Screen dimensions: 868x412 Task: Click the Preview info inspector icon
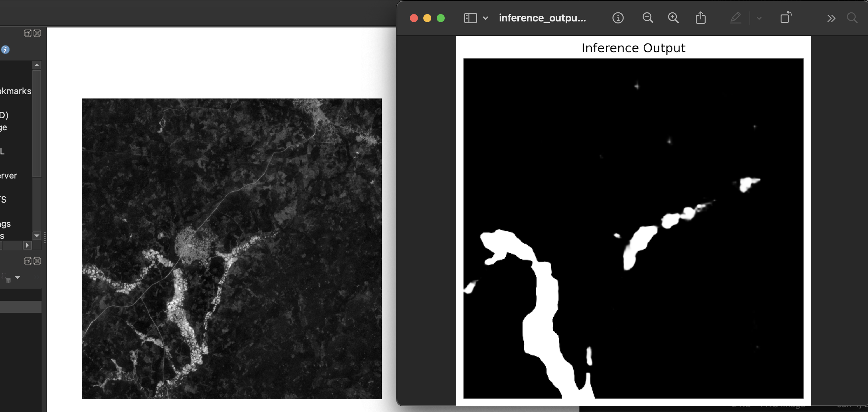click(618, 18)
